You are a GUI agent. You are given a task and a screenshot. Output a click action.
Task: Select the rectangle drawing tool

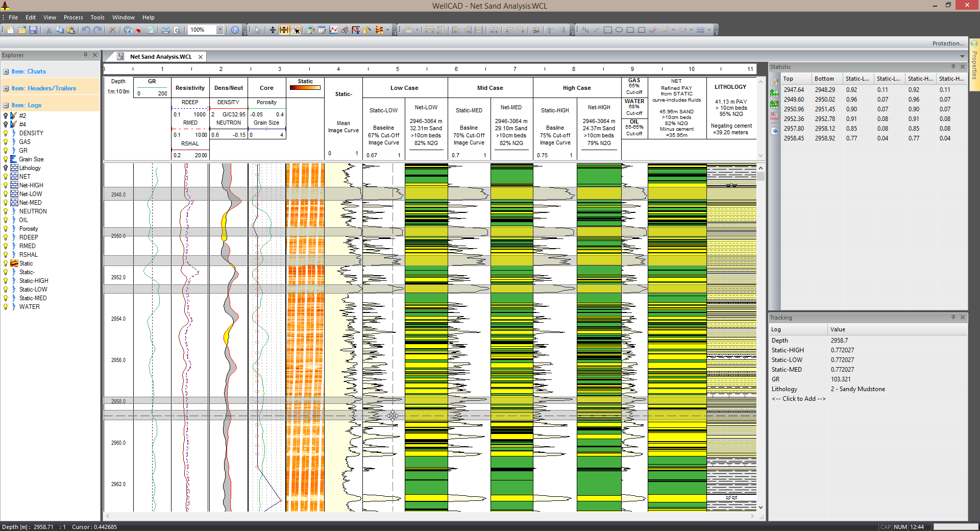pyautogui.click(x=607, y=30)
